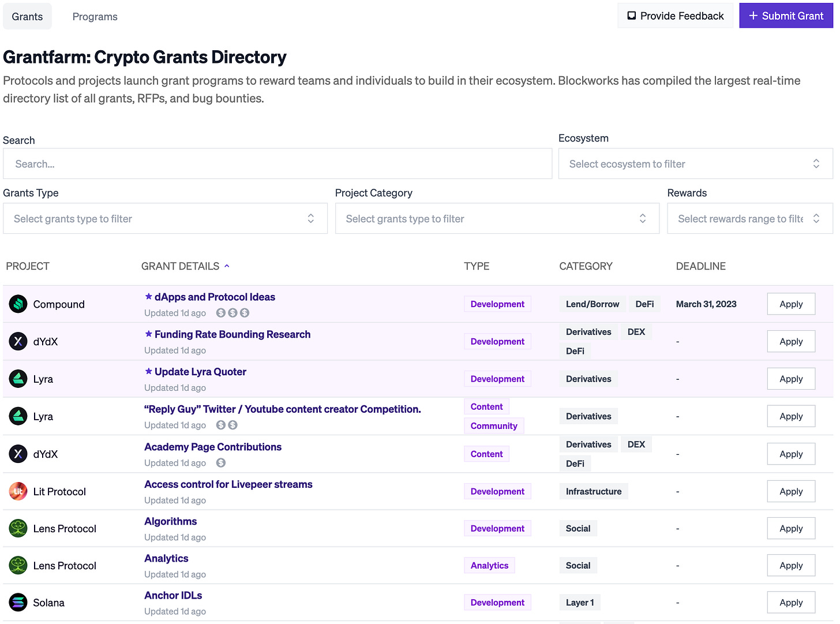Click Lyra logo in Update Lyra Quoter row
This screenshot has width=840, height=624.
click(18, 379)
